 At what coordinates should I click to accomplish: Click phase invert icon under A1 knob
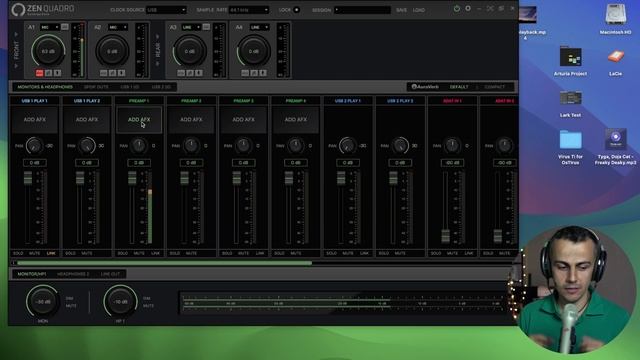(x=49, y=73)
